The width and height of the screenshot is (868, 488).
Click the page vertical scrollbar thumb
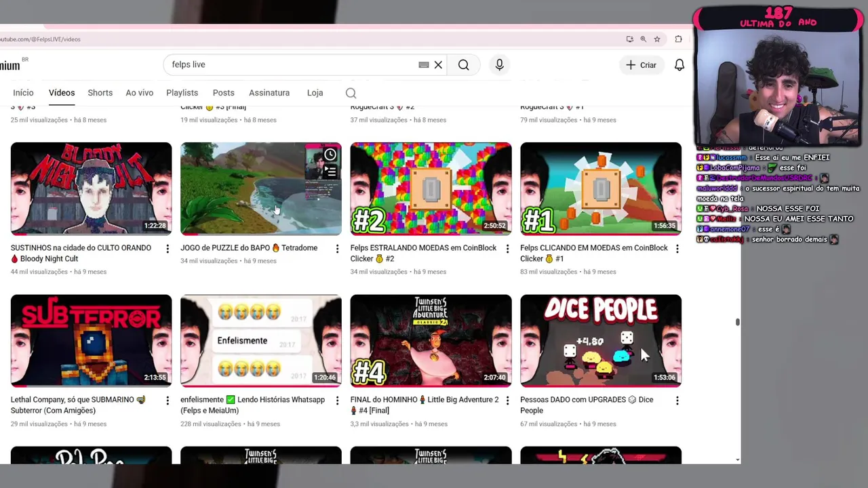tap(737, 322)
